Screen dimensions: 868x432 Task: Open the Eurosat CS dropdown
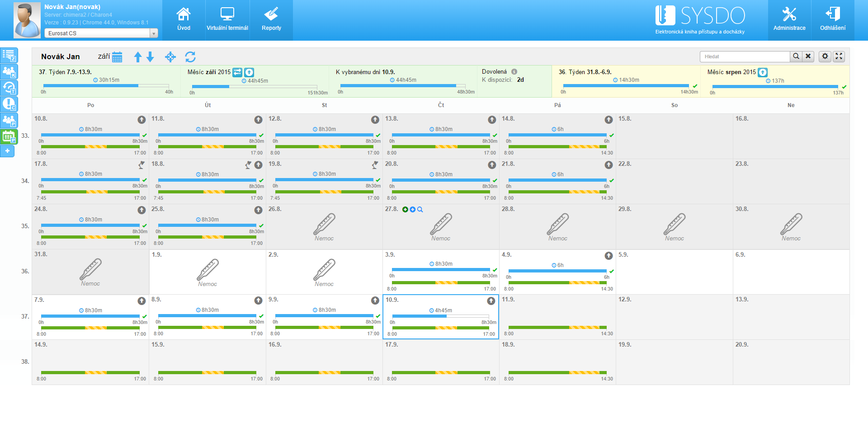tap(101, 33)
